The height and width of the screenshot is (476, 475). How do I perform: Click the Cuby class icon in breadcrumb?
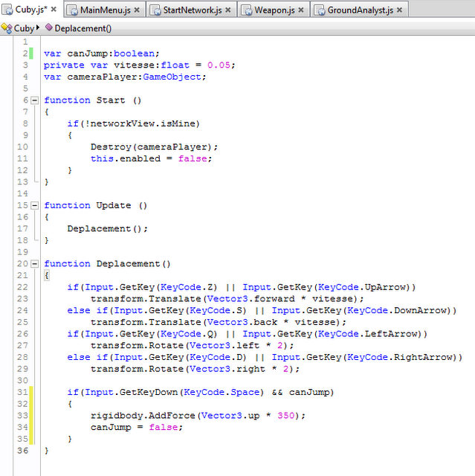tap(7, 28)
